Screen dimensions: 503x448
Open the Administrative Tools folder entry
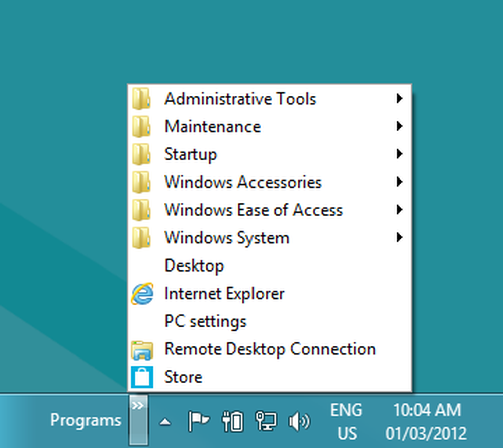[270, 99]
